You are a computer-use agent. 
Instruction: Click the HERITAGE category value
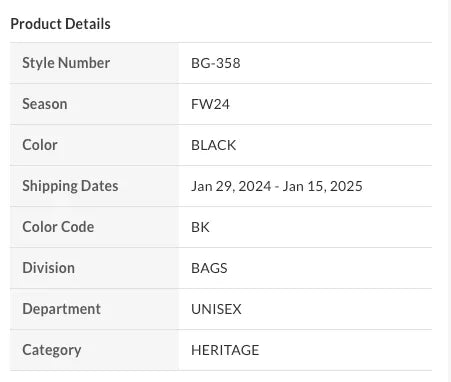click(225, 350)
